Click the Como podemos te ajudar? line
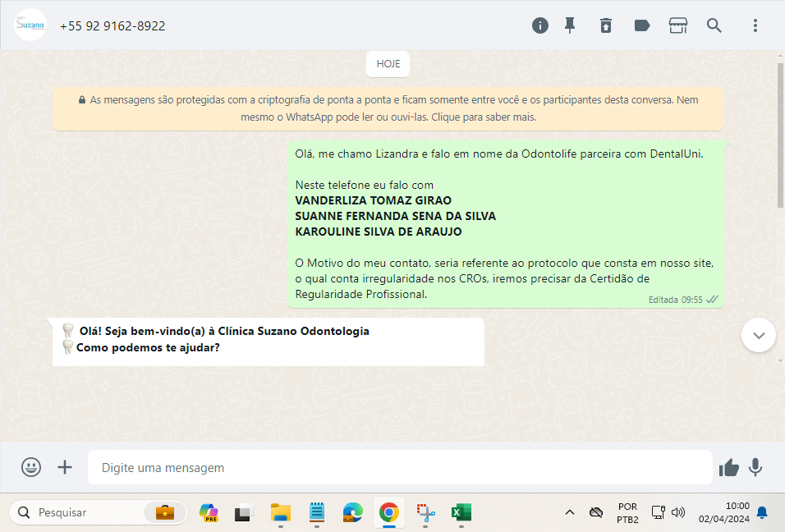 coord(148,347)
